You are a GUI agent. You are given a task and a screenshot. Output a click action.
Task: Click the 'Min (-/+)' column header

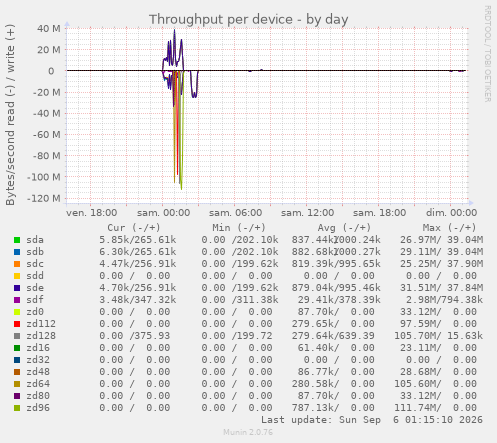(x=239, y=228)
